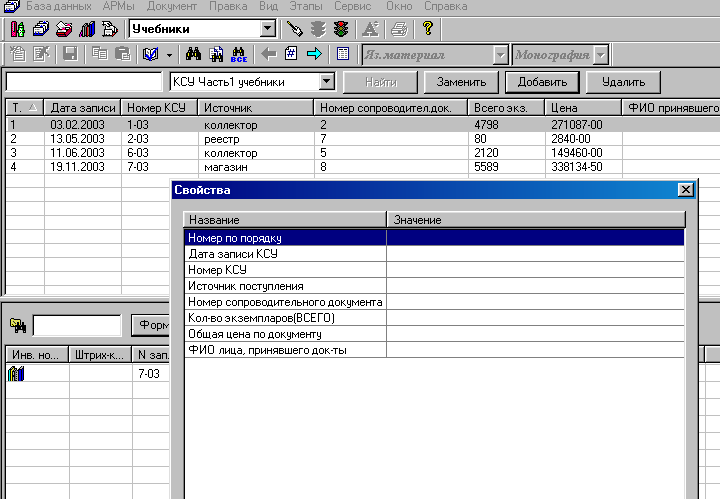Open the Сервис menu
Viewport: 720px width, 499px height.
(x=353, y=6)
